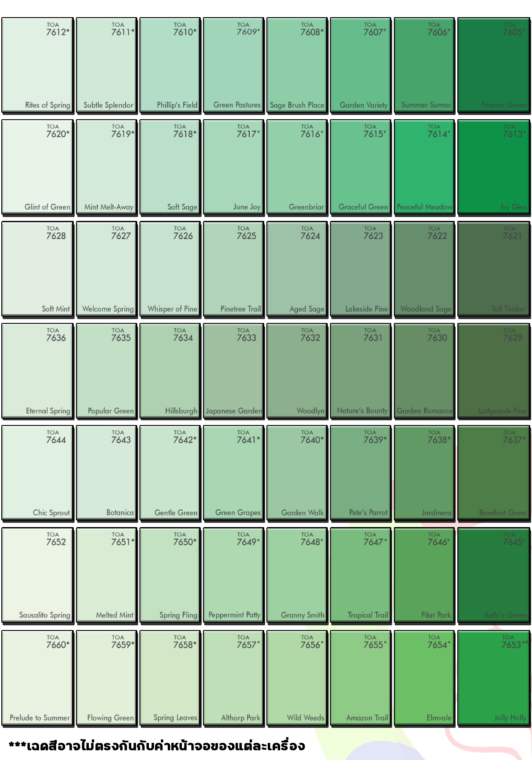The width and height of the screenshot is (532, 760).
Task: Pick the Garden Romance 7630 swatch
Action: tap(424, 371)
